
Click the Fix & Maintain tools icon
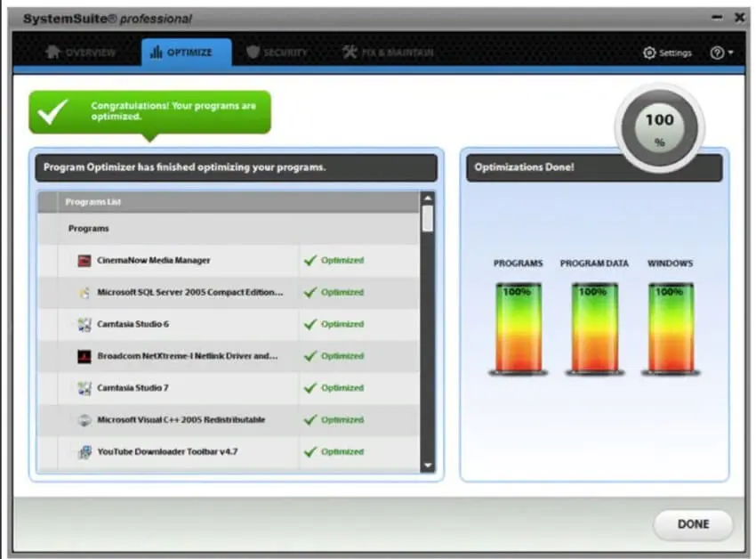pos(350,52)
